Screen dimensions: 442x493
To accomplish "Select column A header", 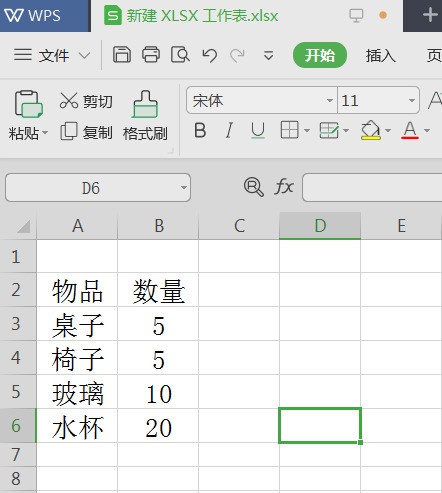I will coord(77,226).
